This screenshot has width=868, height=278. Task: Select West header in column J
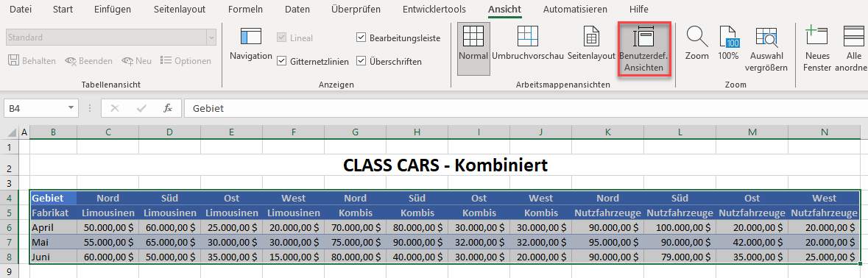click(541, 198)
